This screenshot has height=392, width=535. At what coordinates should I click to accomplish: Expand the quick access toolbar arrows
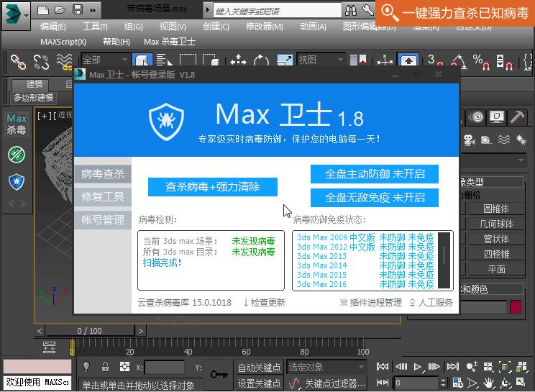pyautogui.click(x=93, y=10)
